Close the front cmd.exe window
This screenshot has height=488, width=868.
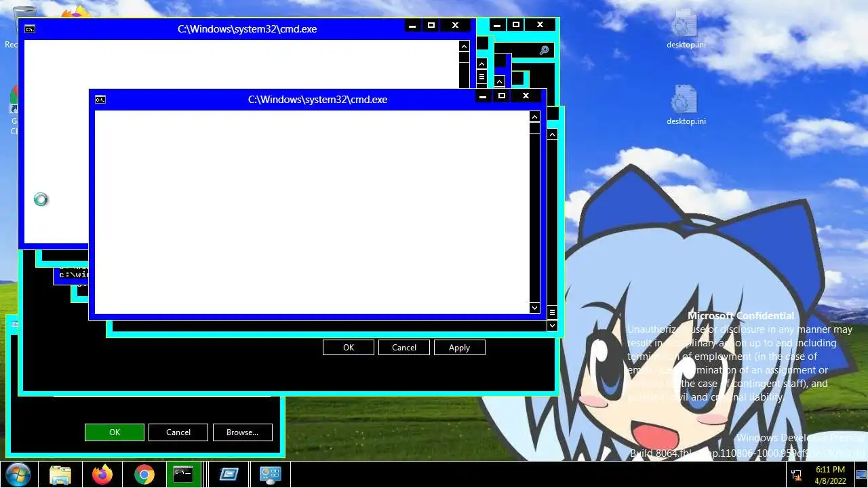coord(526,96)
